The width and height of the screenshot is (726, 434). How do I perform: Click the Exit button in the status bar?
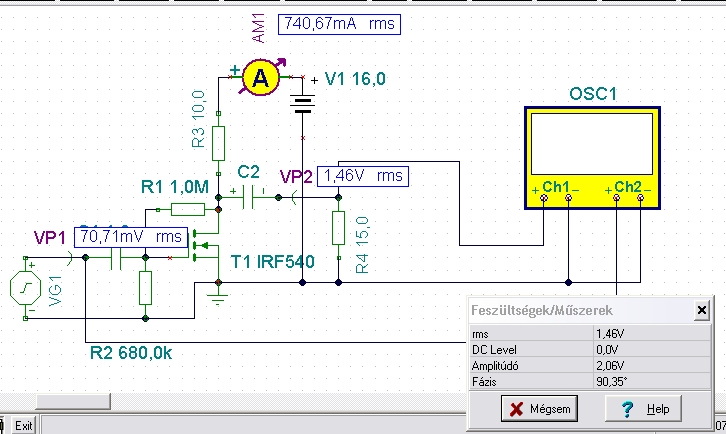coord(24,425)
